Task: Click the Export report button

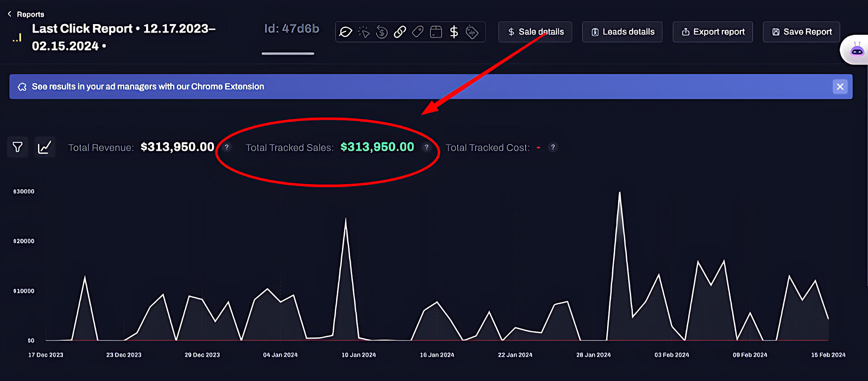Action: point(713,32)
